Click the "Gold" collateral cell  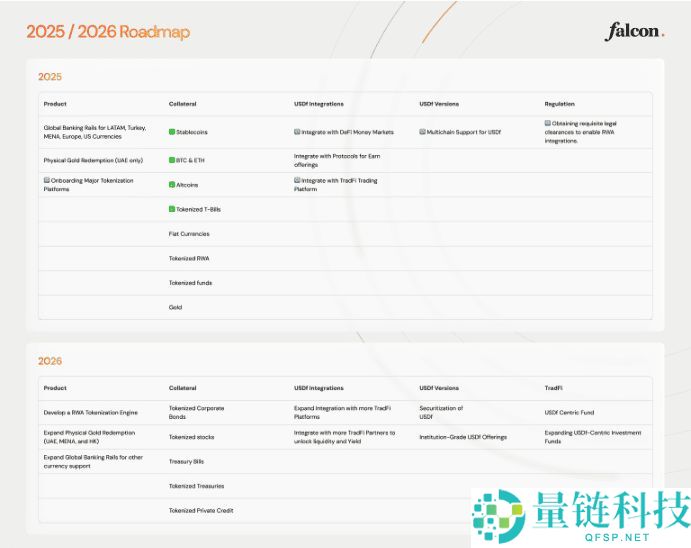175,307
